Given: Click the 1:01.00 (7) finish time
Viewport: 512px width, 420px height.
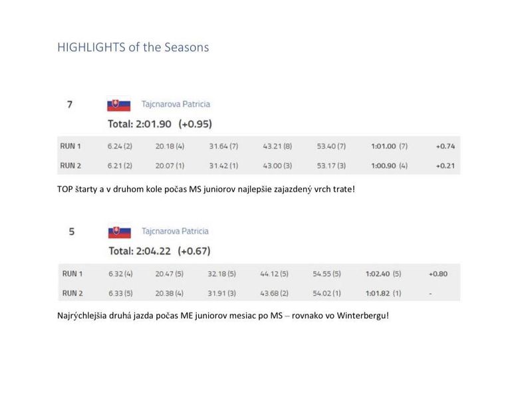Looking at the screenshot, I should coord(390,146).
